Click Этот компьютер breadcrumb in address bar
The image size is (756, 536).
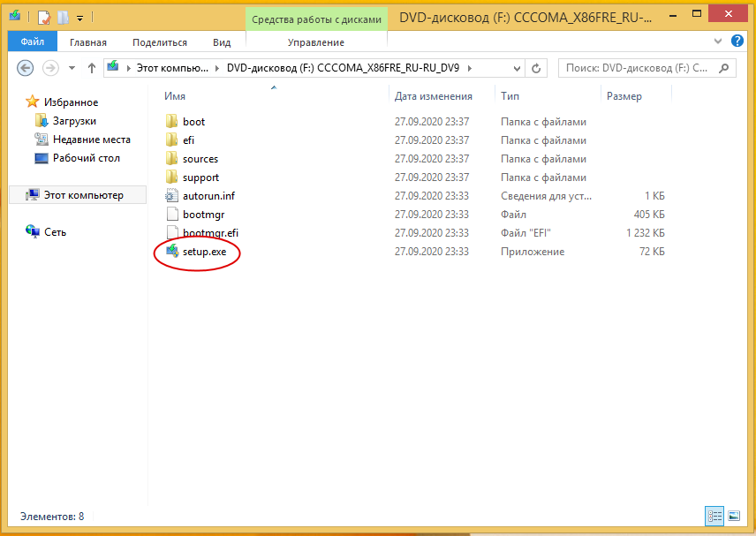172,68
